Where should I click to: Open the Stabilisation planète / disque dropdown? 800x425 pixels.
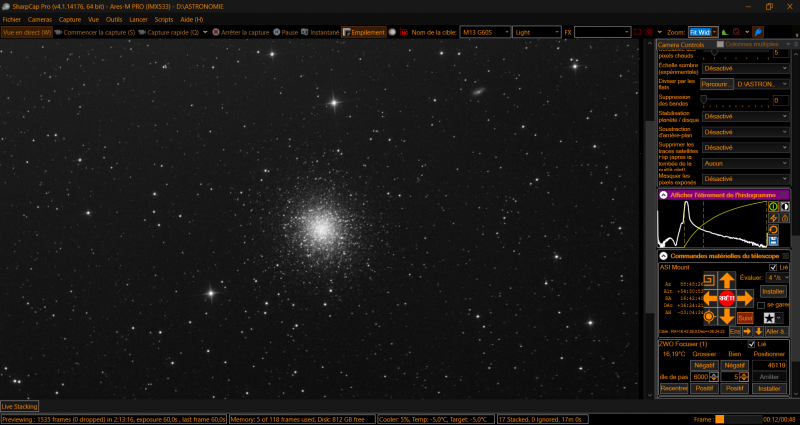(x=745, y=116)
